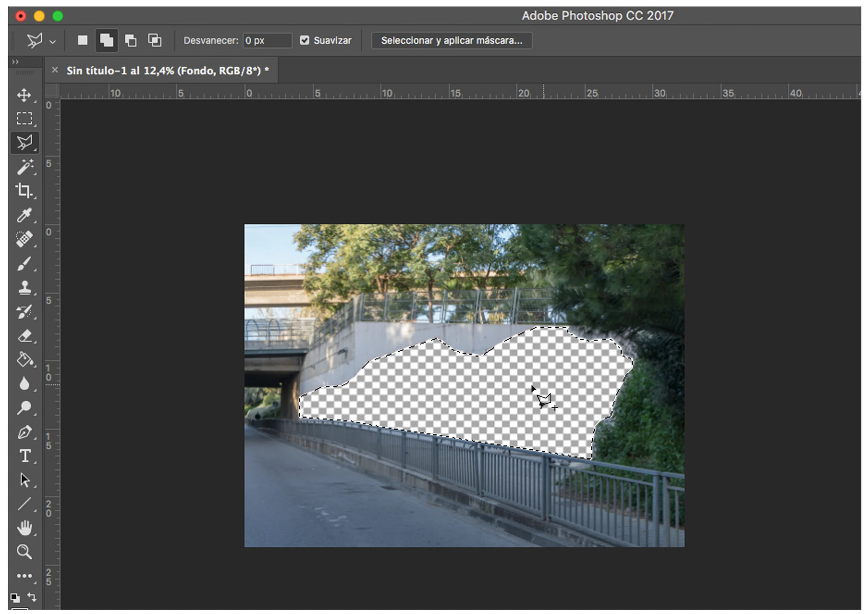Select the Polygonal Lasso tool in toolbox
The height and width of the screenshot is (614, 868).
[x=24, y=142]
